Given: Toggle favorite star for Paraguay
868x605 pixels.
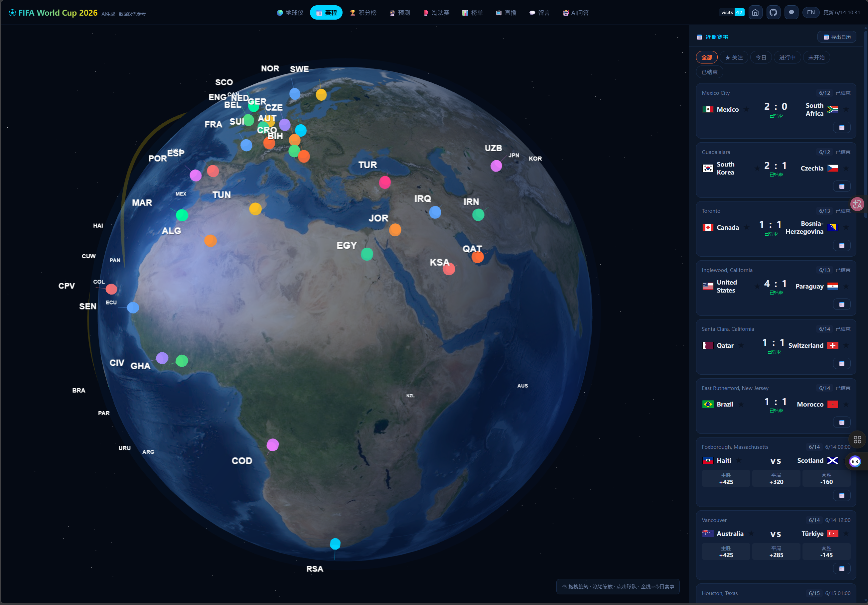Looking at the screenshot, I should 846,287.
